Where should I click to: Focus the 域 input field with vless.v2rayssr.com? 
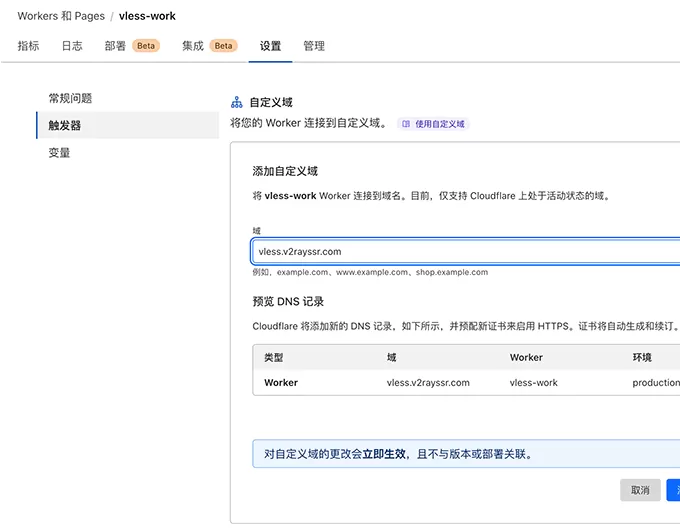[x=465, y=251]
